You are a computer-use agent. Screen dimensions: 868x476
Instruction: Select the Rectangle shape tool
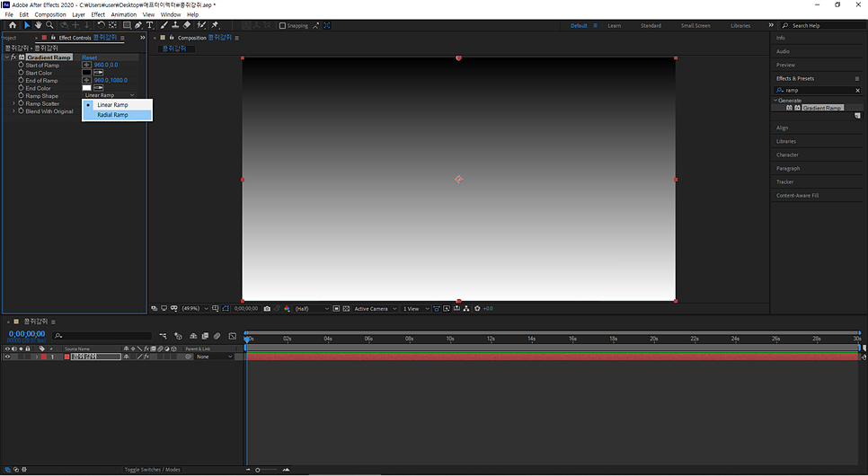pos(127,25)
